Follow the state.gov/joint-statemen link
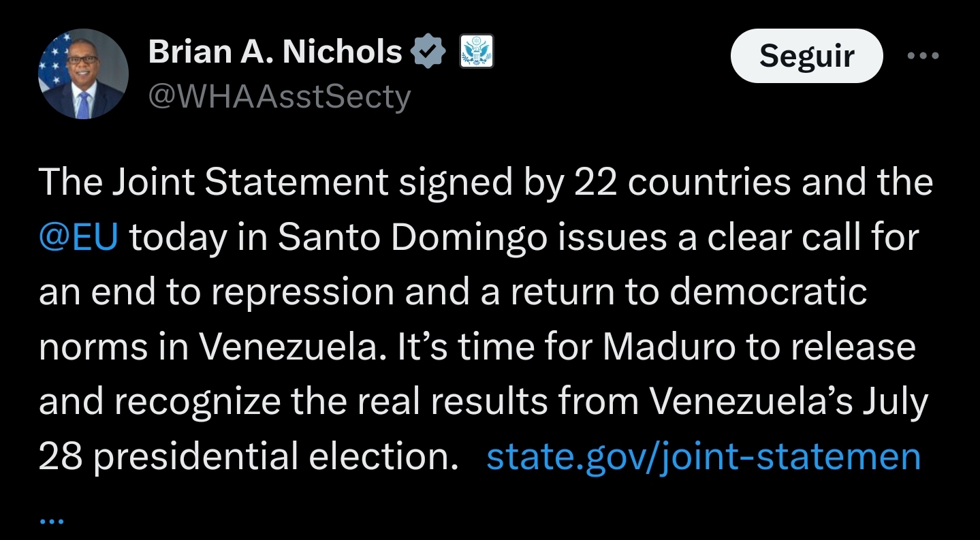The image size is (980, 540). pyautogui.click(x=704, y=457)
